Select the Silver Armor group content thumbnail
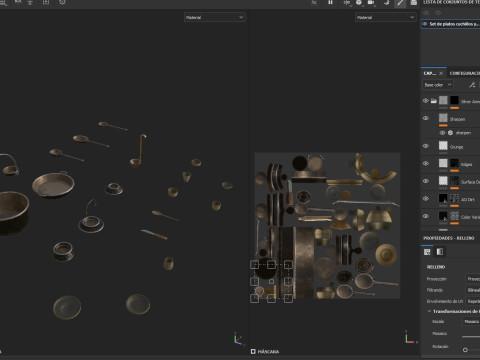The image size is (480, 360). (443, 100)
